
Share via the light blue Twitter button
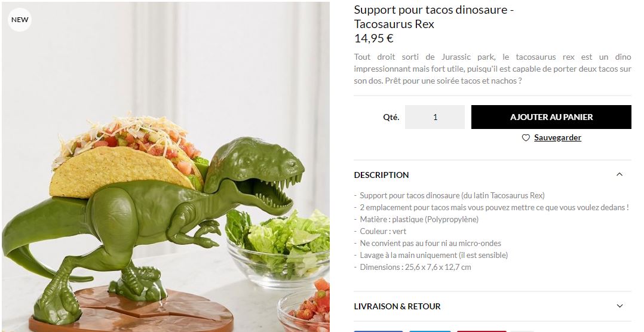pyautogui.click(x=430, y=331)
